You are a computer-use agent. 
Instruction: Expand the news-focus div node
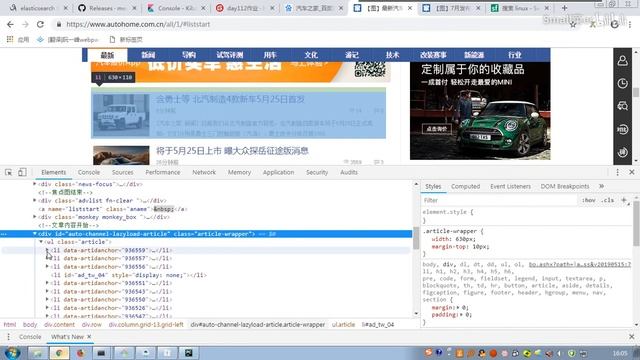[35, 184]
